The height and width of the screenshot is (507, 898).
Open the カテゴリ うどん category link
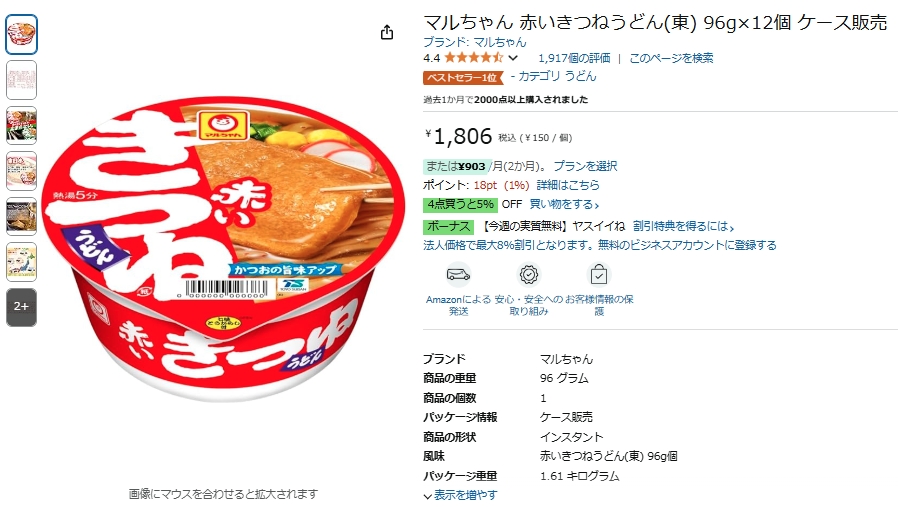pos(557,76)
